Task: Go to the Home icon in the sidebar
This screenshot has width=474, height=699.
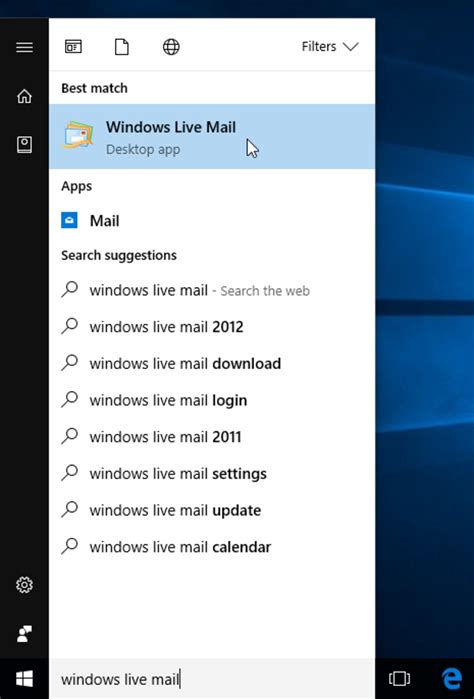Action: tap(24, 96)
